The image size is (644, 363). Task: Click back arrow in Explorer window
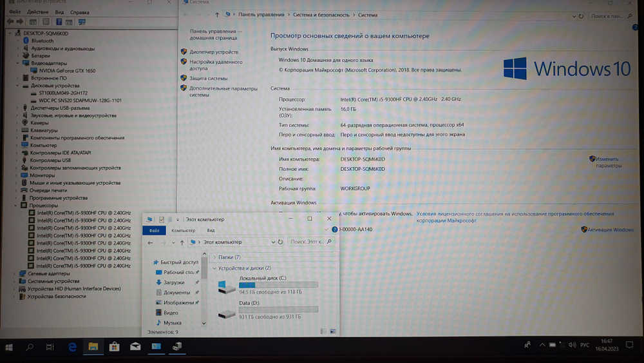pos(150,242)
